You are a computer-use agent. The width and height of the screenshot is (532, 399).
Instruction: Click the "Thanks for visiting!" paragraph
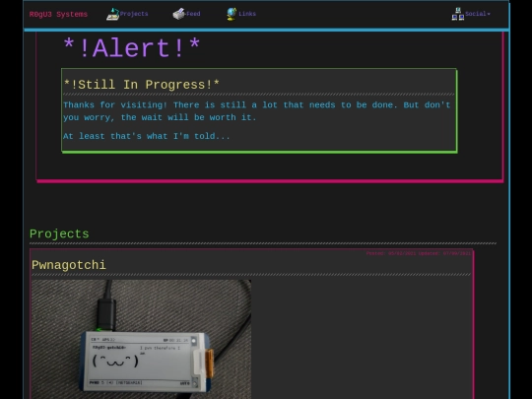point(257,111)
